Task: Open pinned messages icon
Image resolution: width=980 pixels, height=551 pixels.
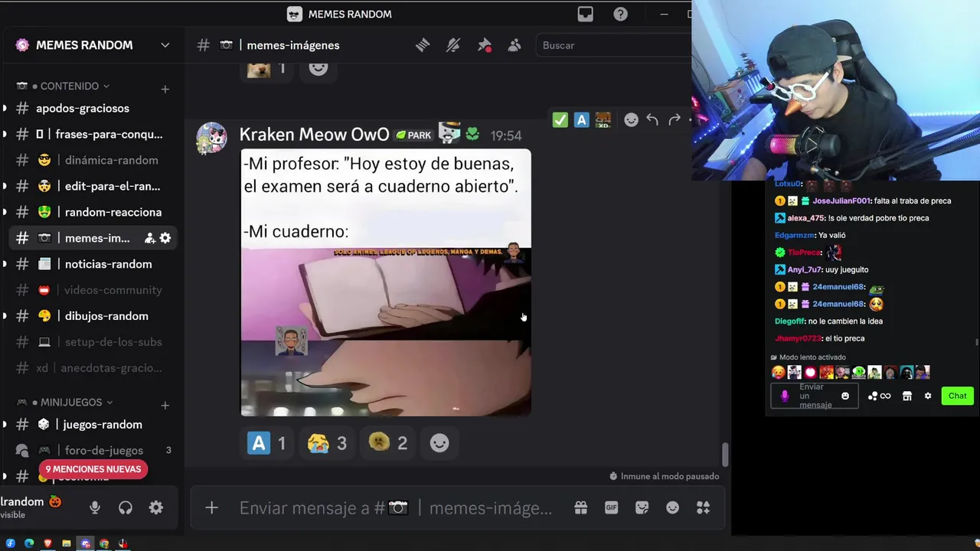Action: [x=484, y=45]
